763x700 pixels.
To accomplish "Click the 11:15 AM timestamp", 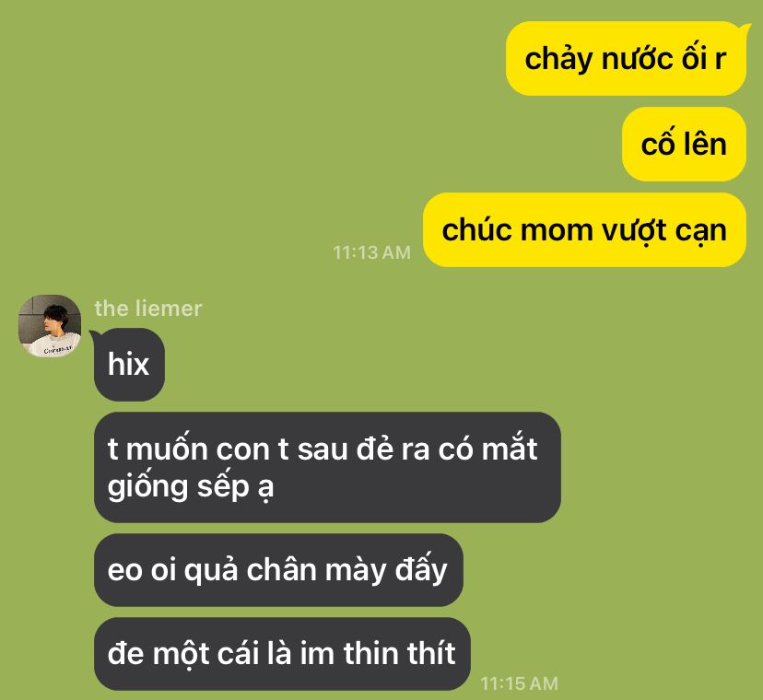I will click(519, 683).
